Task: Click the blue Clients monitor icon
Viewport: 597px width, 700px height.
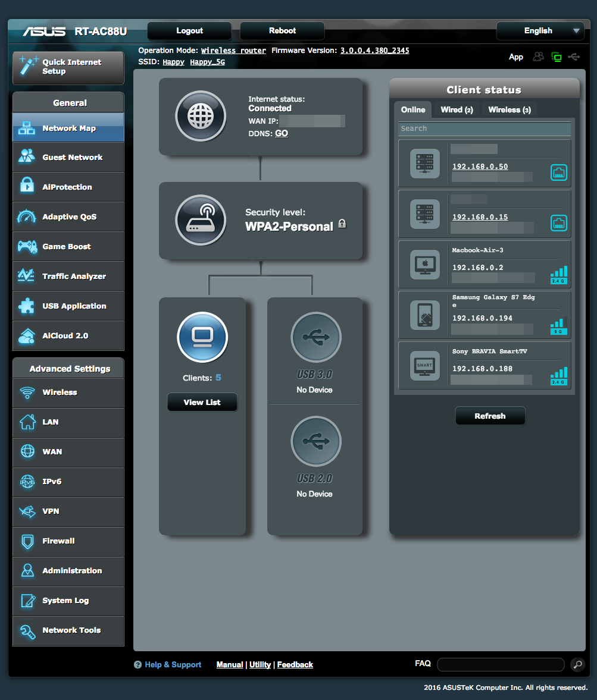Action: (x=202, y=337)
